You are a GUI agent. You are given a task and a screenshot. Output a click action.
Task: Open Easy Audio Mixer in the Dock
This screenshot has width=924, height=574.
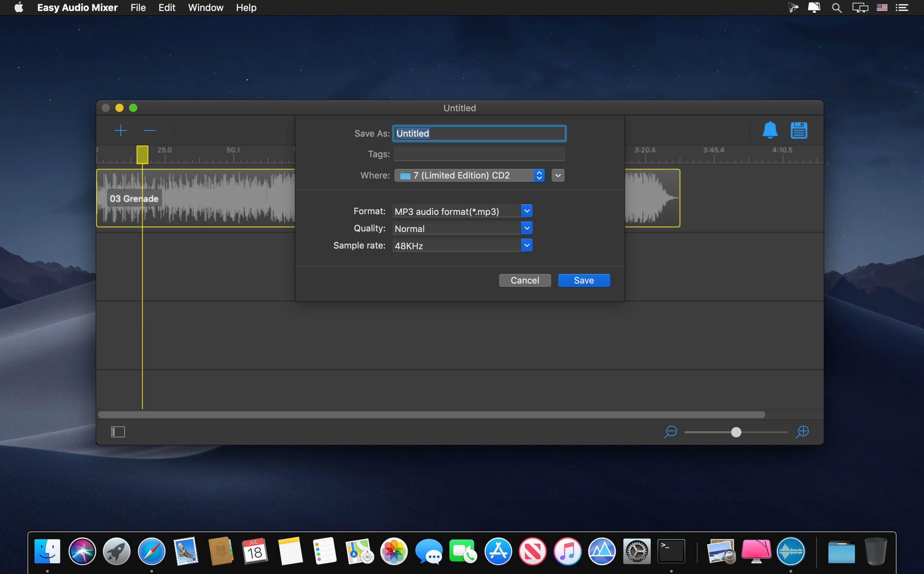pyautogui.click(x=790, y=552)
